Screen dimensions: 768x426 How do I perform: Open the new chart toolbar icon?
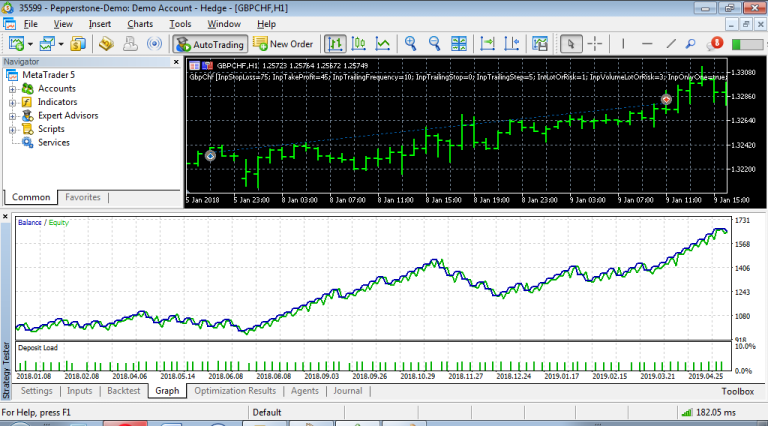tap(16, 44)
